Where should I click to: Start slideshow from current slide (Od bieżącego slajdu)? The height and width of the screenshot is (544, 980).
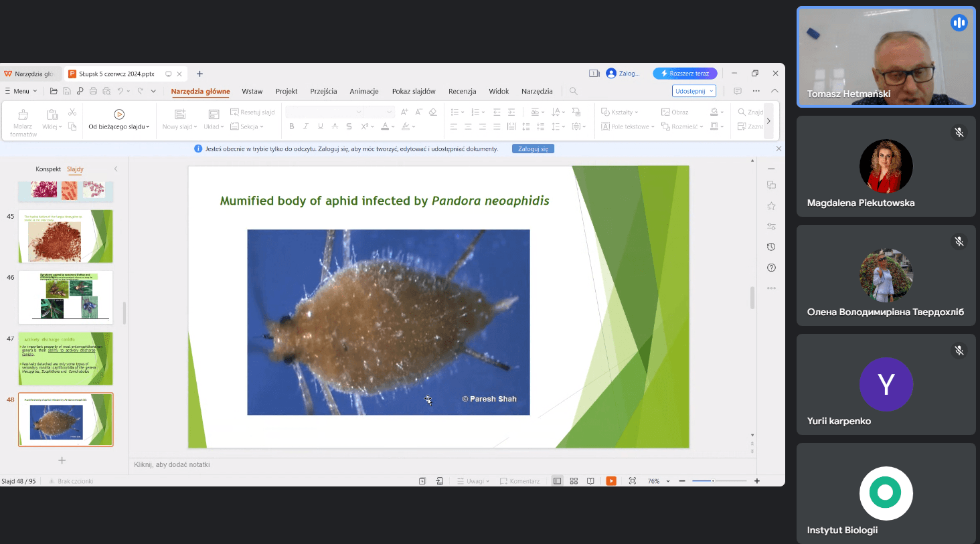click(119, 119)
